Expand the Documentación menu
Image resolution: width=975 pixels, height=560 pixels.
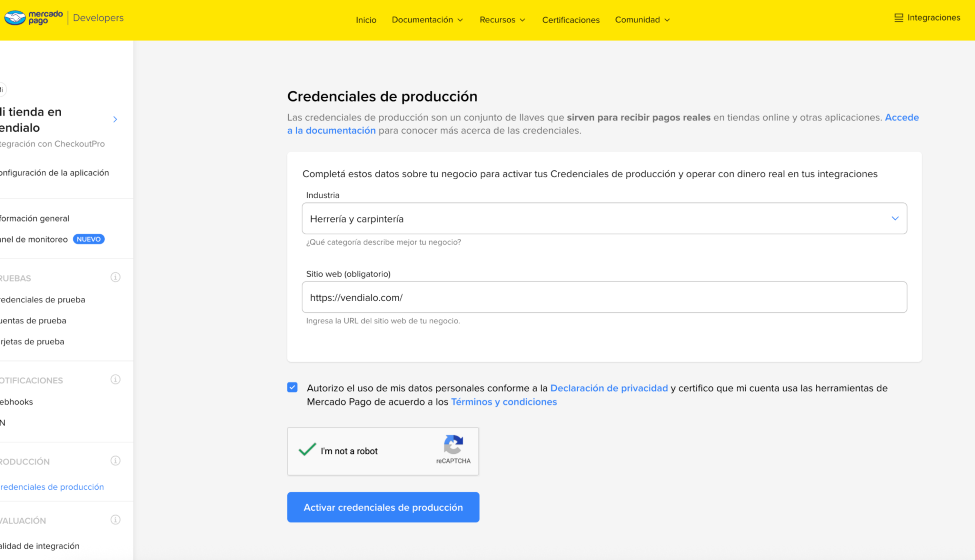coord(427,20)
